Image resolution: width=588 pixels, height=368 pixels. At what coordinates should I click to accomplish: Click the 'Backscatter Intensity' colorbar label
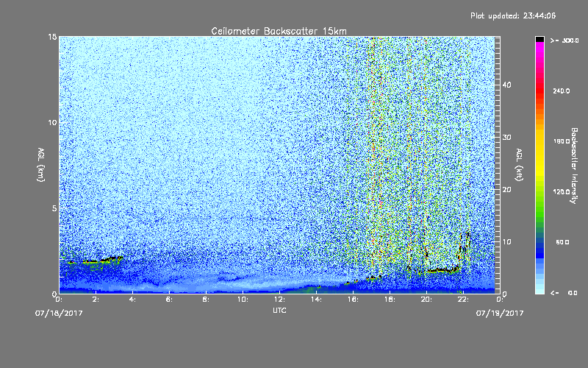[574, 166]
